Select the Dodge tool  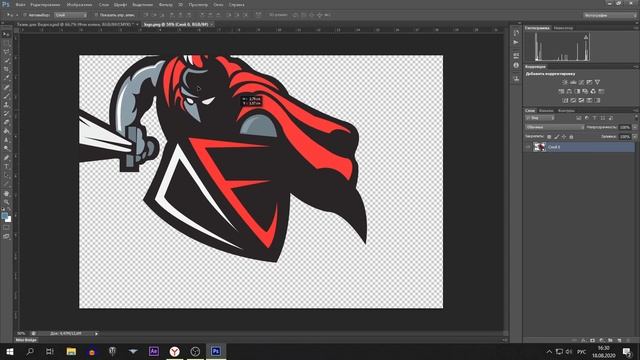click(x=6, y=149)
